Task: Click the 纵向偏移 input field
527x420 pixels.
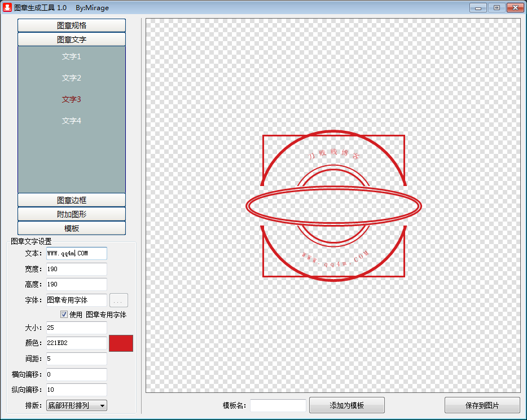Action: (77, 390)
